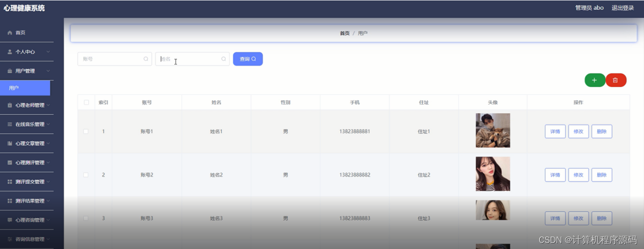
Task: Click the red trash delete button
Action: (x=616, y=80)
